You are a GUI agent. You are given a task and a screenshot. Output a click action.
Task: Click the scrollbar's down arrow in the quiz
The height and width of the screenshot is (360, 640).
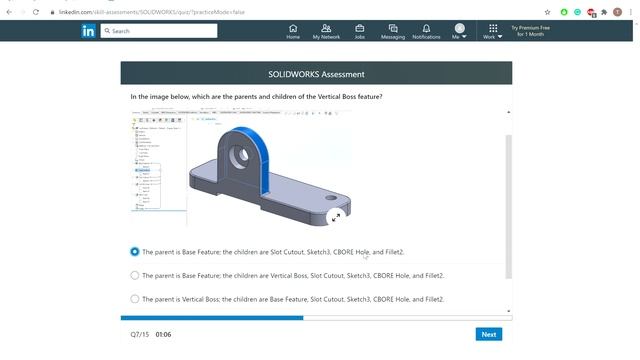click(x=509, y=311)
